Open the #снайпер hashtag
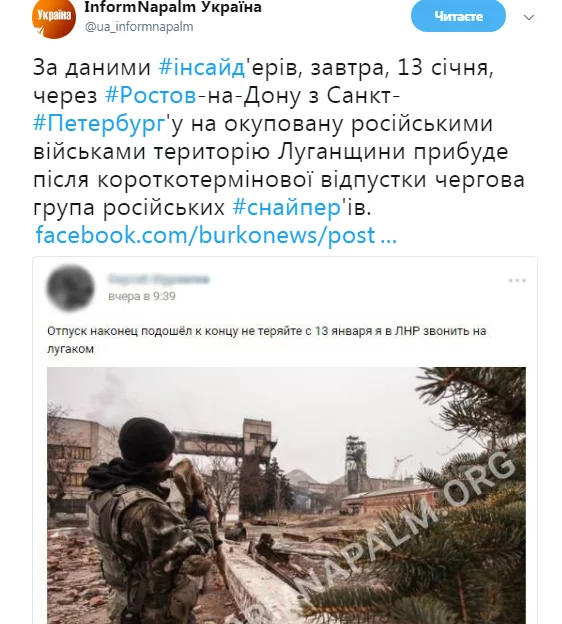The width and height of the screenshot is (562, 624). [x=287, y=208]
